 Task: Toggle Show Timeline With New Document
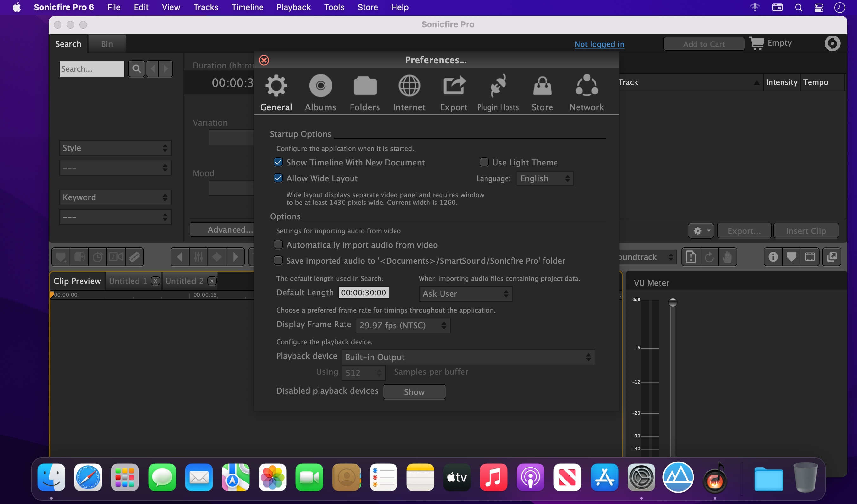(x=277, y=161)
